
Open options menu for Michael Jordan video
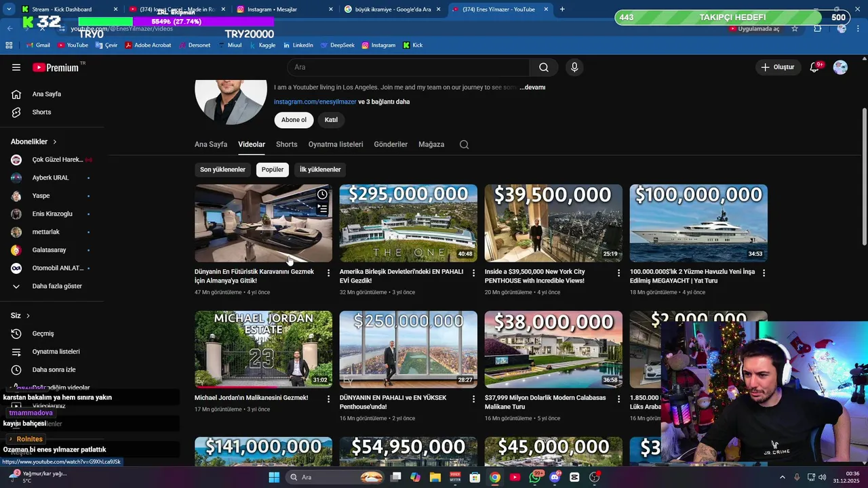329,399
